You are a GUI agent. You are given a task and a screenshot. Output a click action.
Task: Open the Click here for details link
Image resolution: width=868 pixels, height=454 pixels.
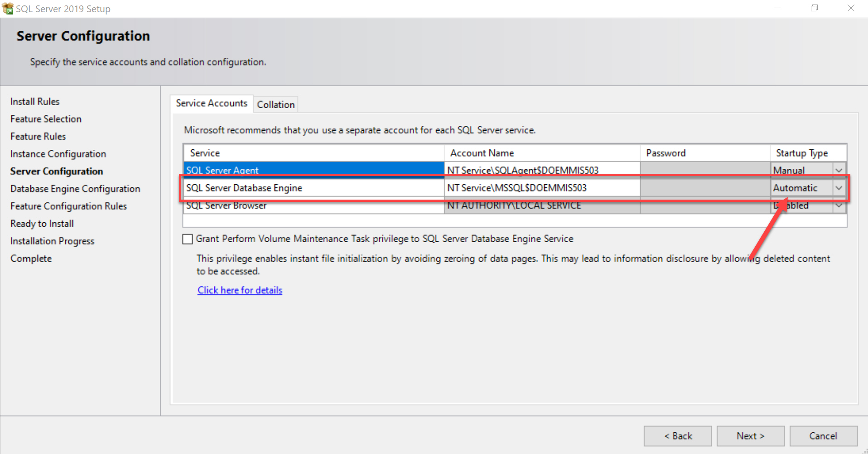coord(240,290)
